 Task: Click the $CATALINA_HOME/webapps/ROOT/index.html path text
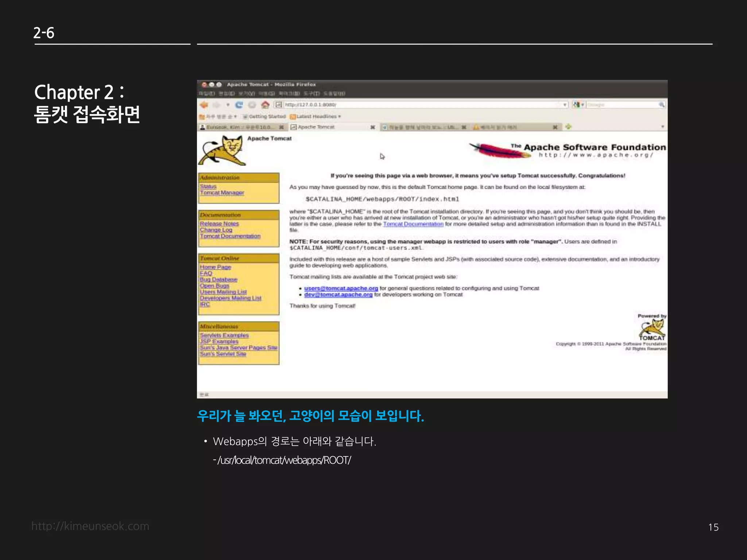382,199
